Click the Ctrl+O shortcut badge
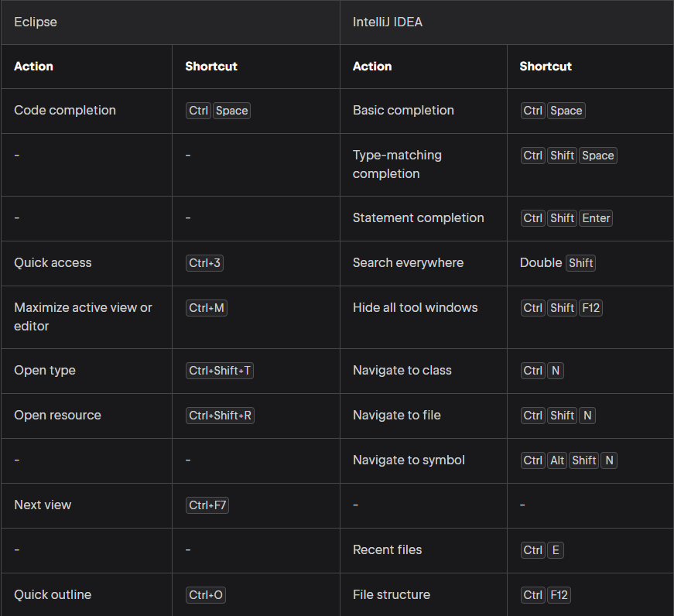The width and height of the screenshot is (674, 616). 206,595
